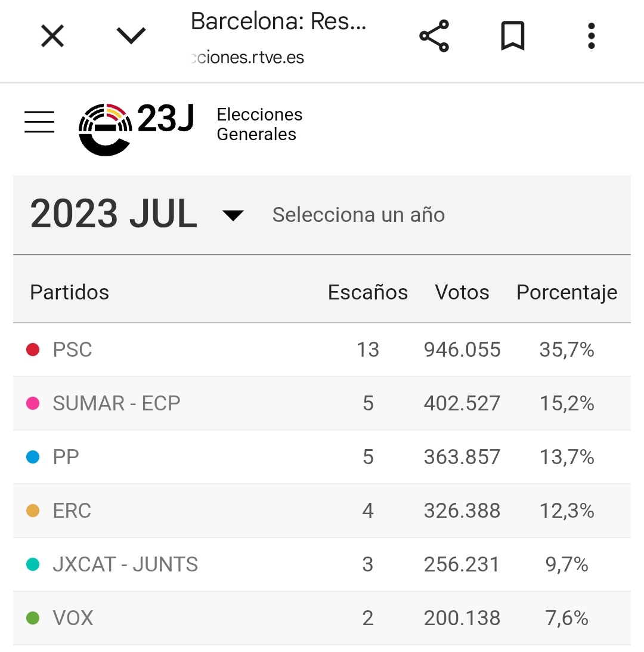Bookmark the Barcelona results page

click(512, 36)
